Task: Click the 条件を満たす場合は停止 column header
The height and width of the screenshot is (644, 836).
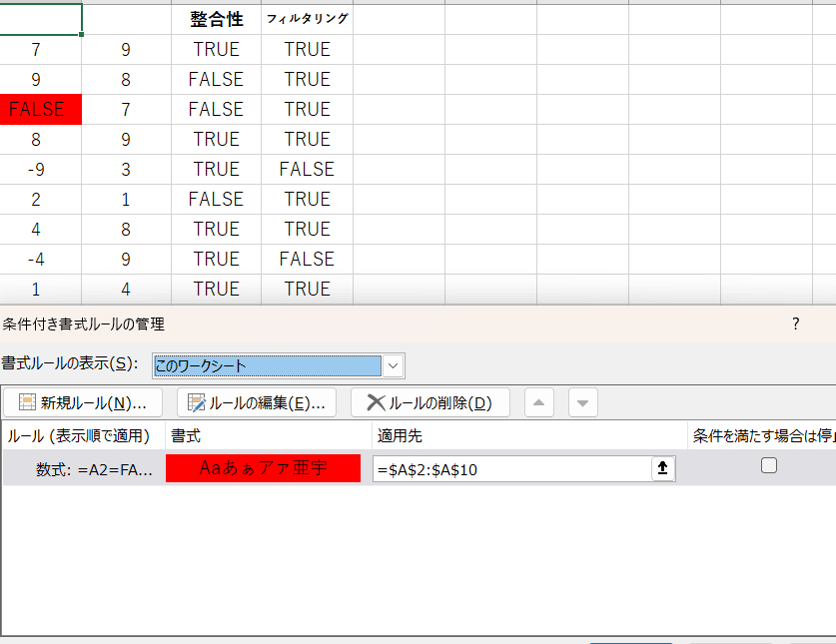Action: click(762, 435)
